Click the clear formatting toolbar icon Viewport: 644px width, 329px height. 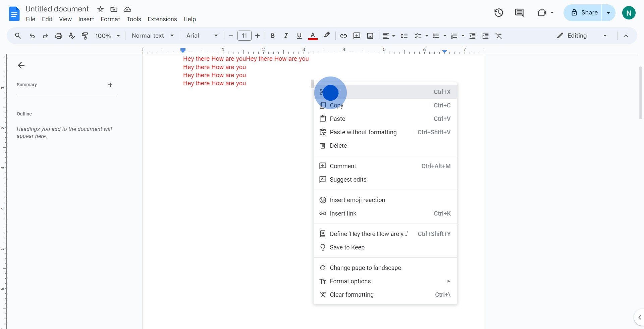point(499,36)
